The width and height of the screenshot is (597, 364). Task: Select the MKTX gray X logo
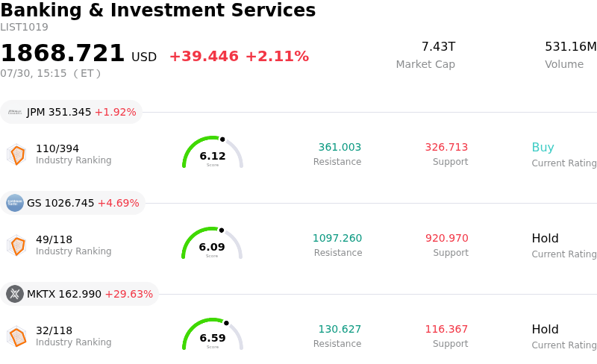point(15,294)
